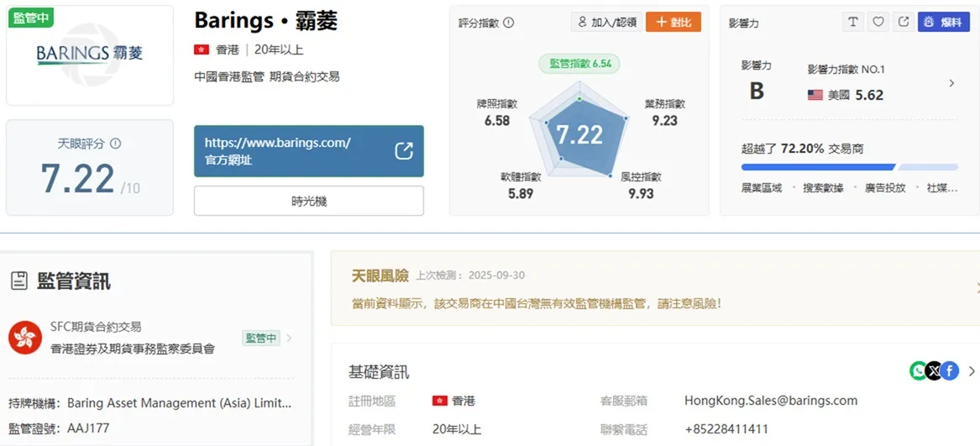This screenshot has height=446, width=980.
Task: Click the 7.22 radar chart center
Action: coord(579,134)
